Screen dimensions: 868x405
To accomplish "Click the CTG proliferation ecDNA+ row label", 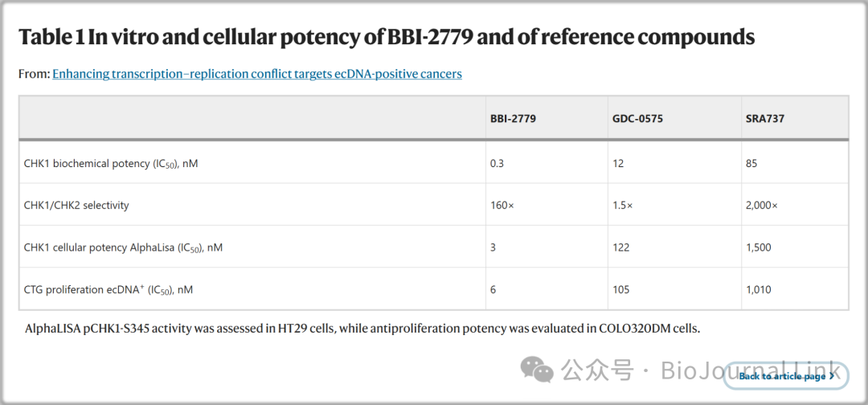I will (x=108, y=289).
